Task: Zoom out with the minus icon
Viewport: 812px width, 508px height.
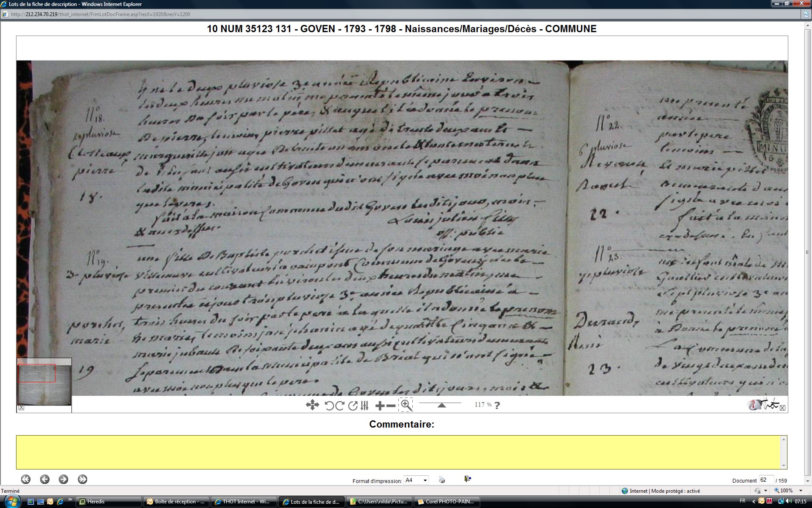Action: (391, 406)
